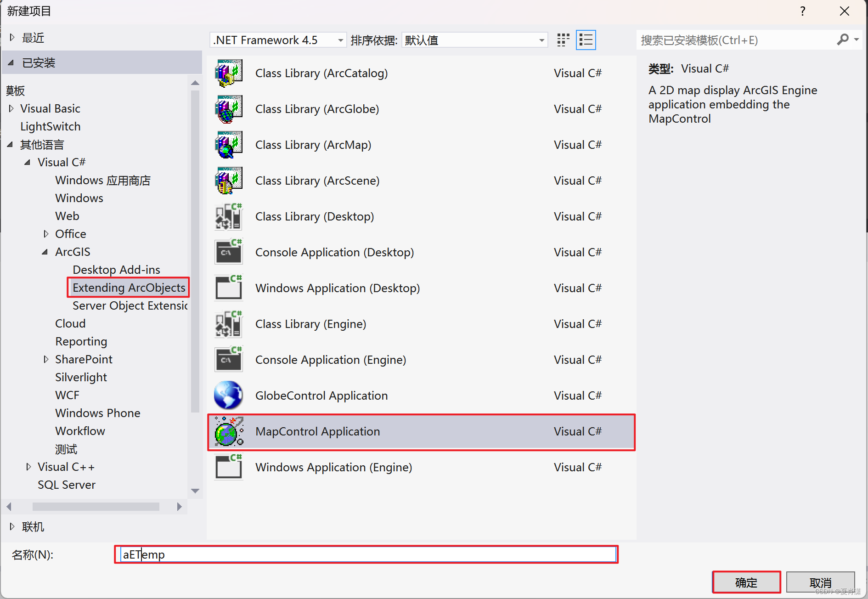This screenshot has height=599, width=868.
Task: Click tree vertical scrollbar up arrow
Action: coord(195,83)
